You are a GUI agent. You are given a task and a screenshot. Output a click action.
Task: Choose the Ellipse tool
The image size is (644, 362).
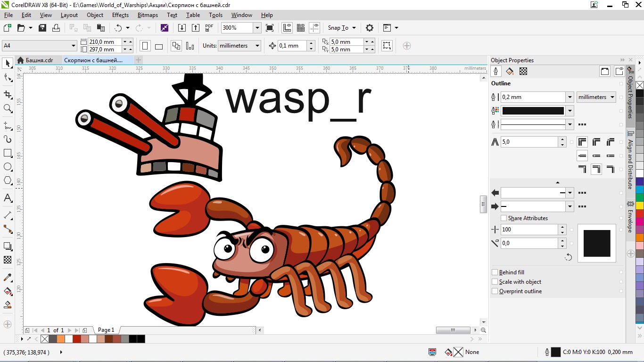tap(8, 167)
